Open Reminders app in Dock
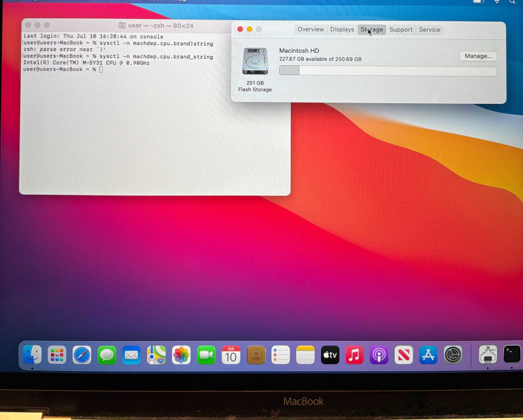Image resolution: width=523 pixels, height=420 pixels. click(280, 355)
